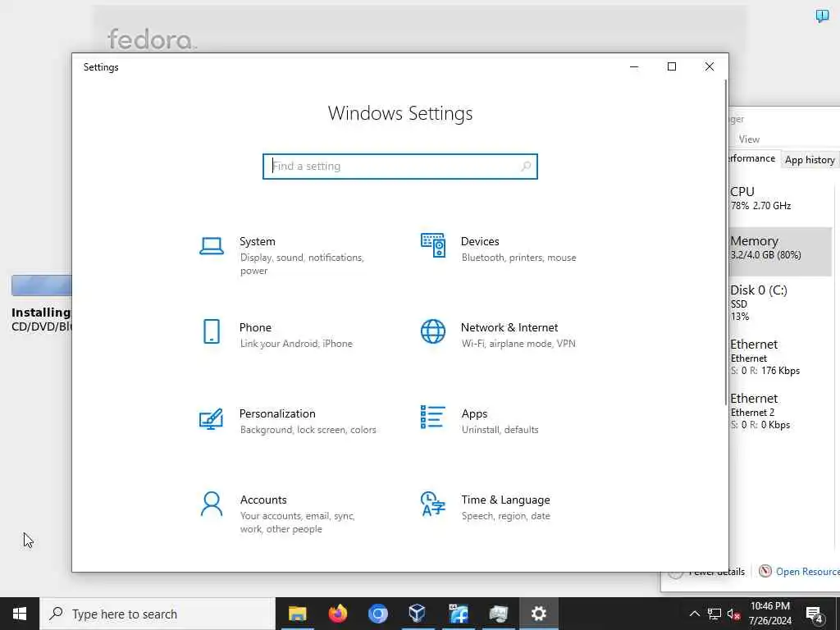Select Disk 0 (C:) in Task Manager
The height and width of the screenshot is (630, 840).
(780, 304)
